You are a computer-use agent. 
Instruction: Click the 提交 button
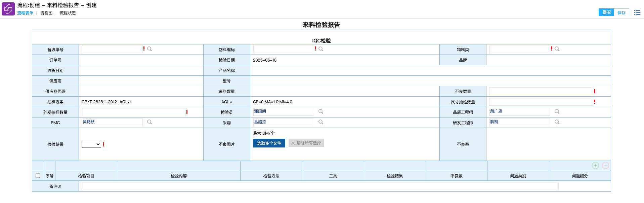point(606,12)
